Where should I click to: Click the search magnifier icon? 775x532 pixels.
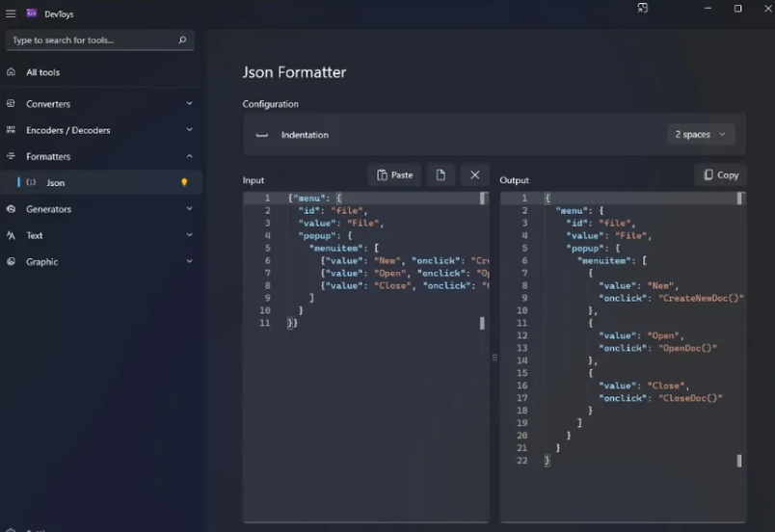pyautogui.click(x=182, y=40)
